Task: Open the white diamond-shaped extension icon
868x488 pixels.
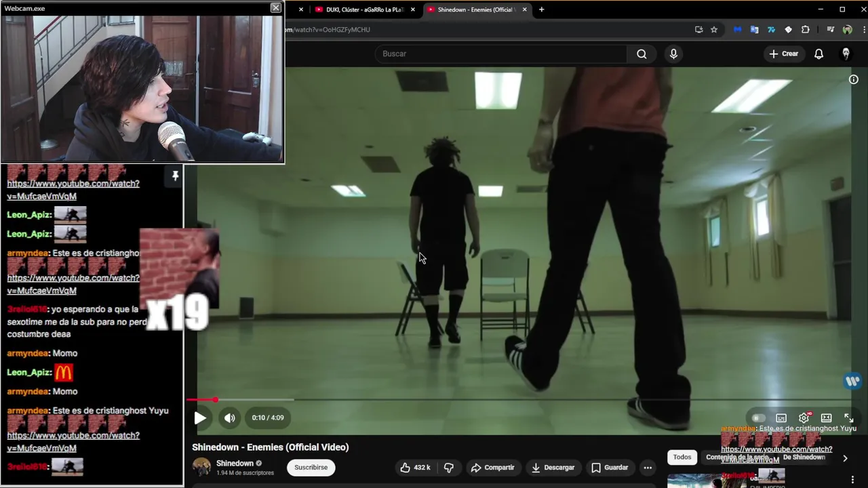Action: [x=788, y=30]
